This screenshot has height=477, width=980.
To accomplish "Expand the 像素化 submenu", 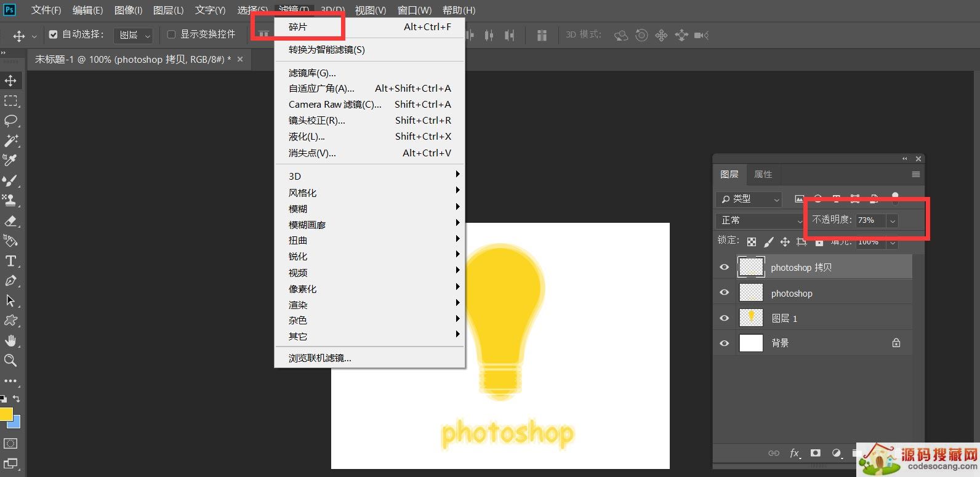I will (369, 289).
